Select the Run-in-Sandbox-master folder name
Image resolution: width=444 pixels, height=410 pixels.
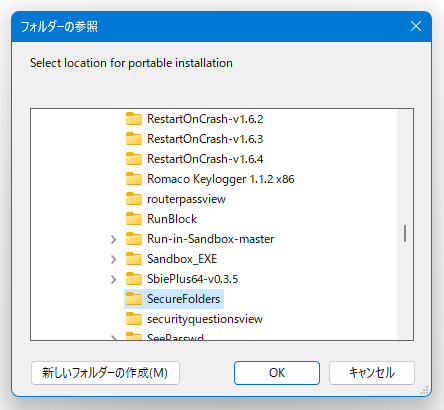pyautogui.click(x=211, y=239)
